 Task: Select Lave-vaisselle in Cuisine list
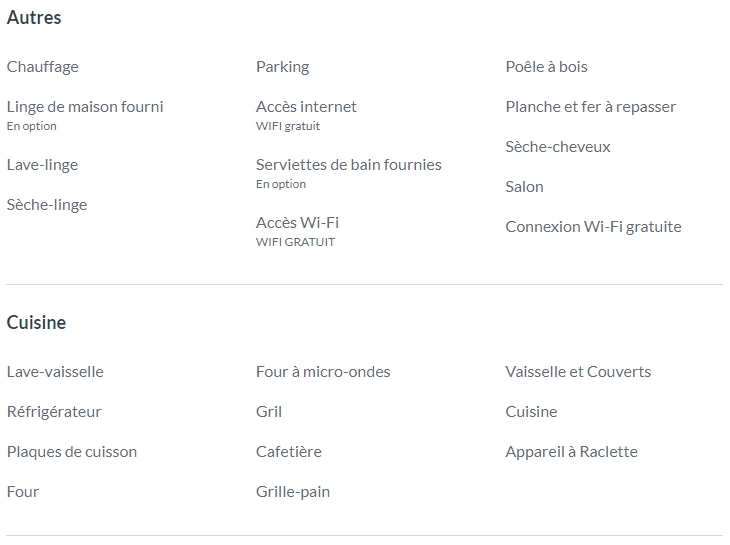tap(55, 372)
